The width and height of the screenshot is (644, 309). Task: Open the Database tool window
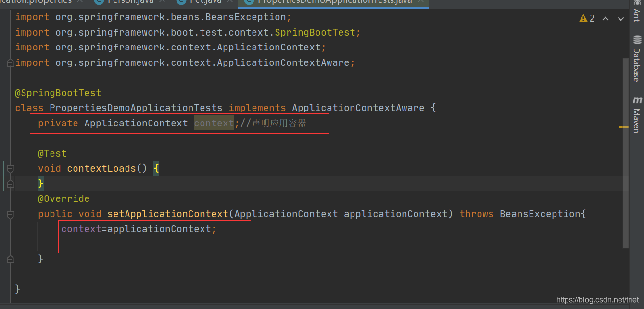point(637,59)
